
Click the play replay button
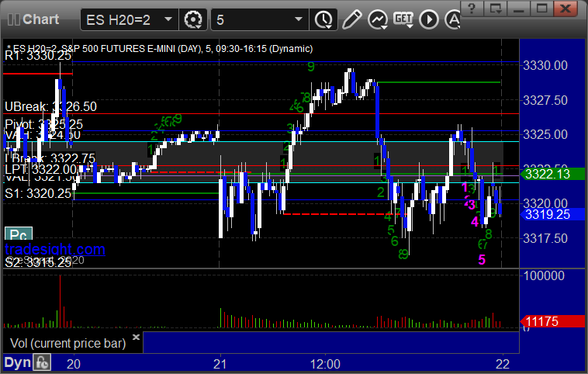429,19
